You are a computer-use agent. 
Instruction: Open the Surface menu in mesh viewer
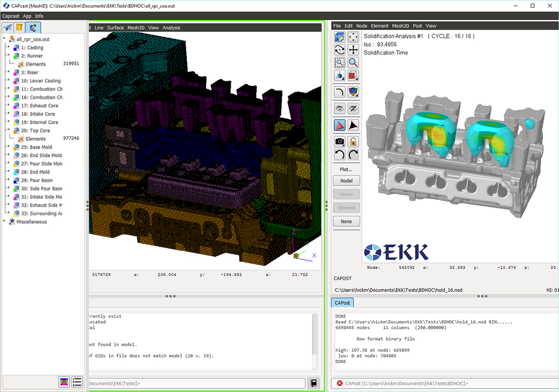click(115, 27)
